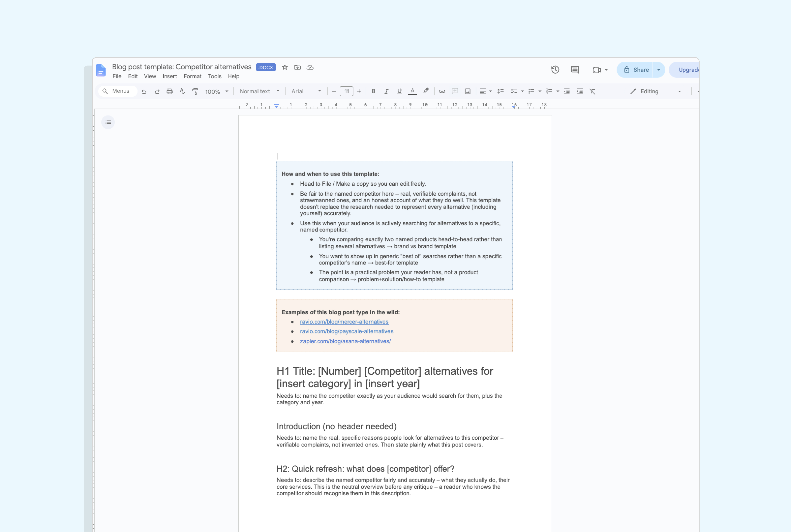This screenshot has width=791, height=532.
Task: Add a comment from toolbar
Action: tap(455, 91)
